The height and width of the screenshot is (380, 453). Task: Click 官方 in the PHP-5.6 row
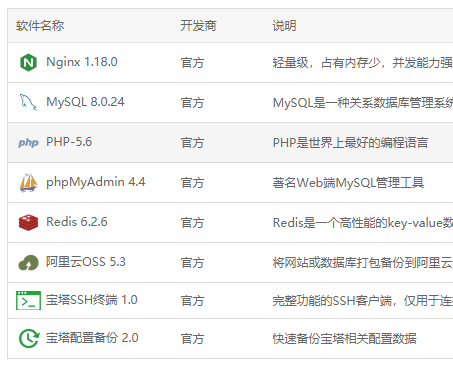(x=192, y=143)
